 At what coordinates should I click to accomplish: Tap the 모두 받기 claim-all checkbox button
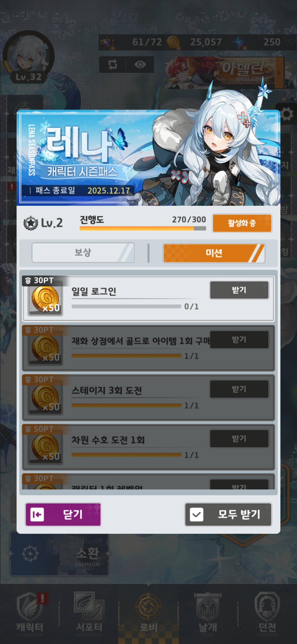pos(228,514)
